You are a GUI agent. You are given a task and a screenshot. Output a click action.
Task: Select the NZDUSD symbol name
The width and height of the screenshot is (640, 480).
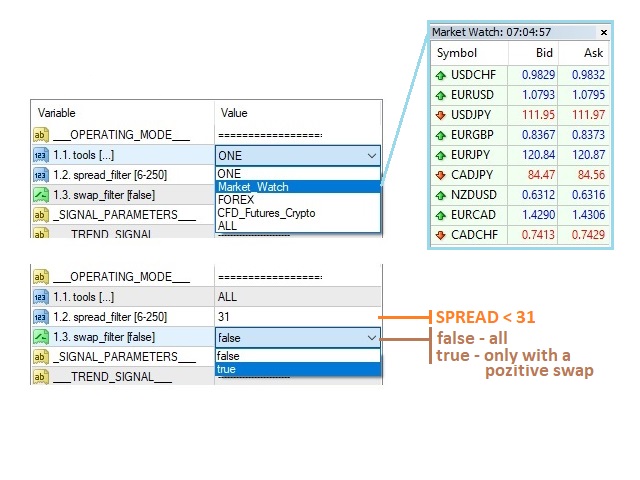(474, 195)
